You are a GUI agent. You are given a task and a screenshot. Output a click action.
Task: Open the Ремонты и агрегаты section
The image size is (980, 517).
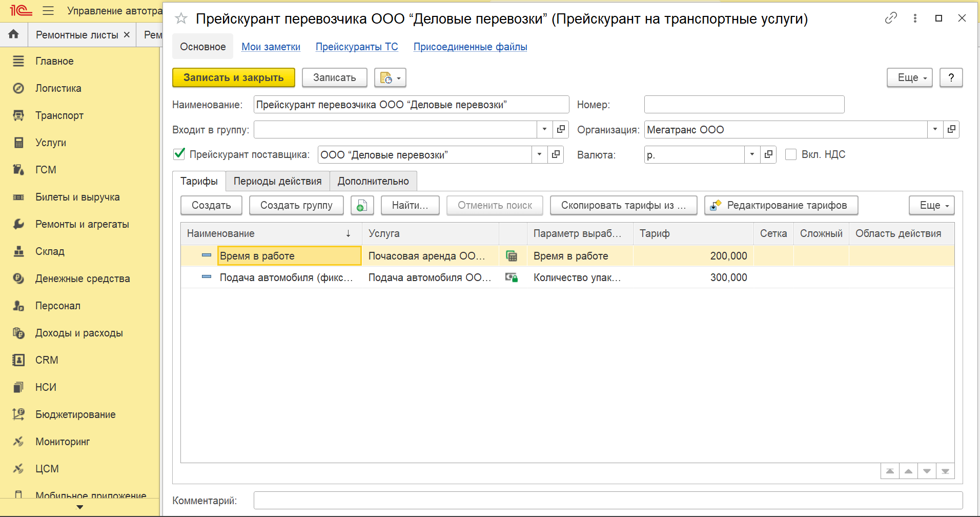(x=82, y=224)
